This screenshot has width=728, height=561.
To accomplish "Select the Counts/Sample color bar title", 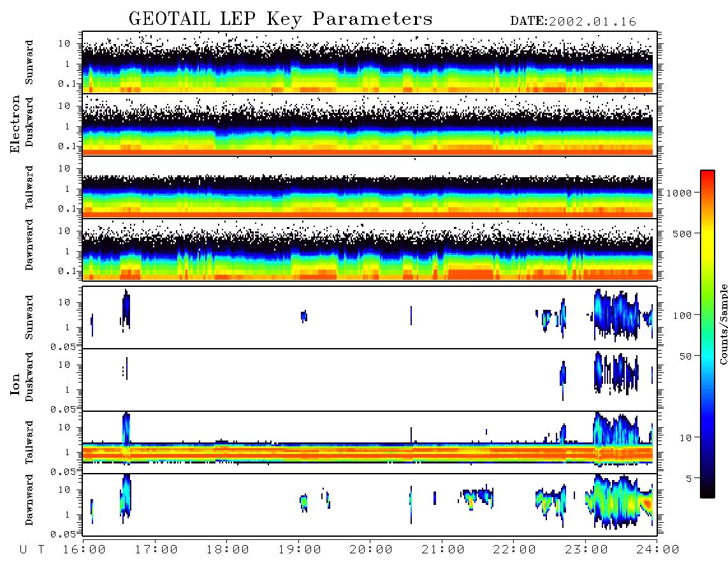I will tap(723, 324).
